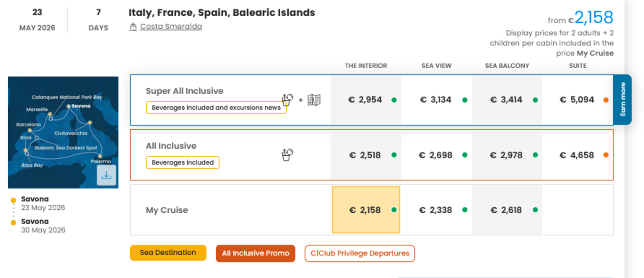Image resolution: width=644 pixels, height=278 pixels.
Task: Click the beverage icon in All Inclusive row
Action: pyautogui.click(x=287, y=155)
